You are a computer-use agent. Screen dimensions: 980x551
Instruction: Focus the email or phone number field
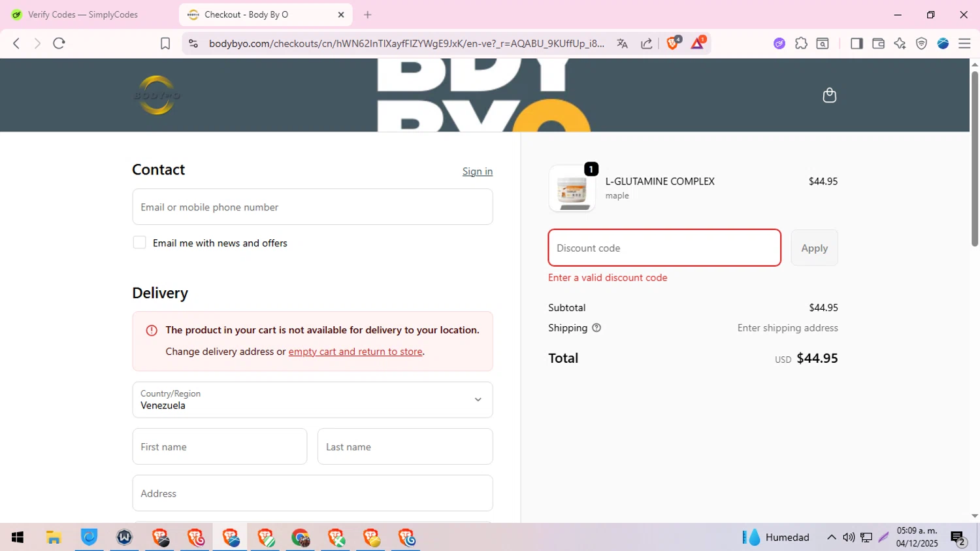pos(312,207)
